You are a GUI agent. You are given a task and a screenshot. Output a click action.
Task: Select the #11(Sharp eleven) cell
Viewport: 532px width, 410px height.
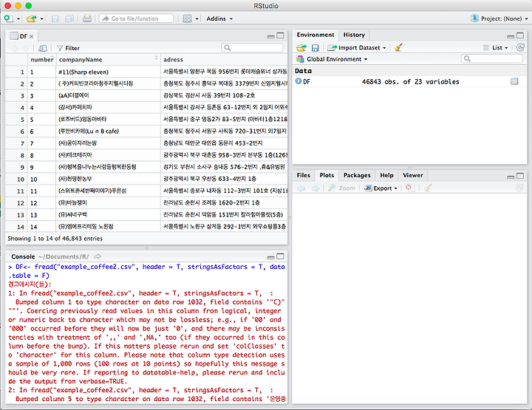coord(108,72)
